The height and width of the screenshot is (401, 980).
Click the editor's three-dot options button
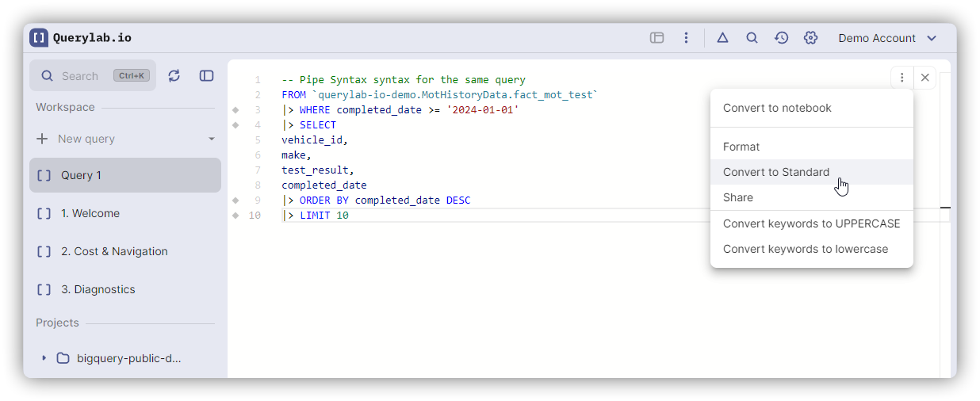click(902, 78)
